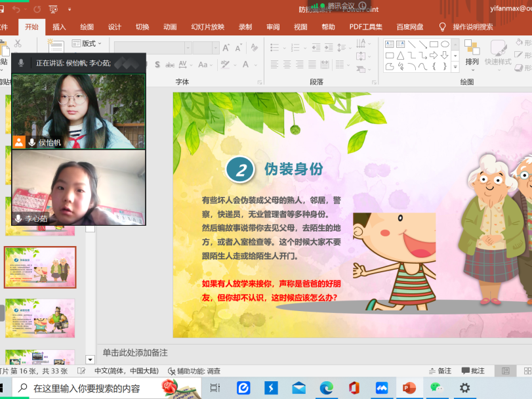Screen dimensions: 532x399
Task: Open WeChat from the taskbar
Action: click(437, 388)
